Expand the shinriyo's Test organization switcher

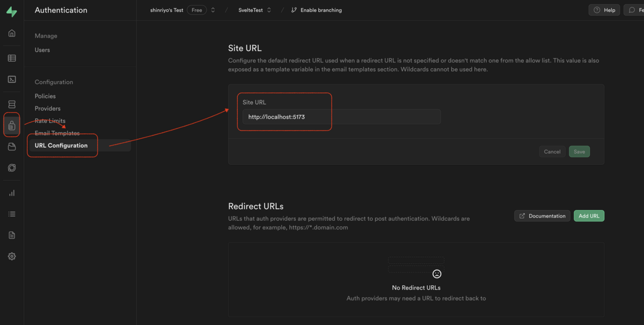point(213,10)
